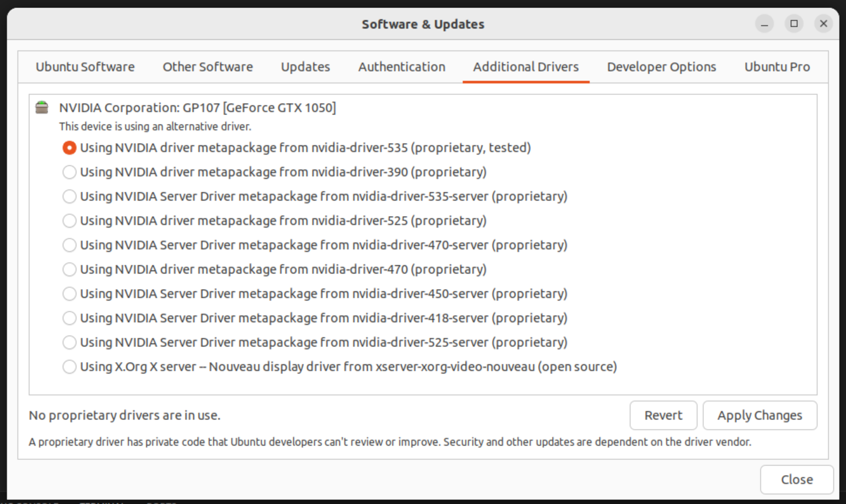This screenshot has width=846, height=504.
Task: Select the nvidia-driver-418-server radio option
Action: coord(70,319)
